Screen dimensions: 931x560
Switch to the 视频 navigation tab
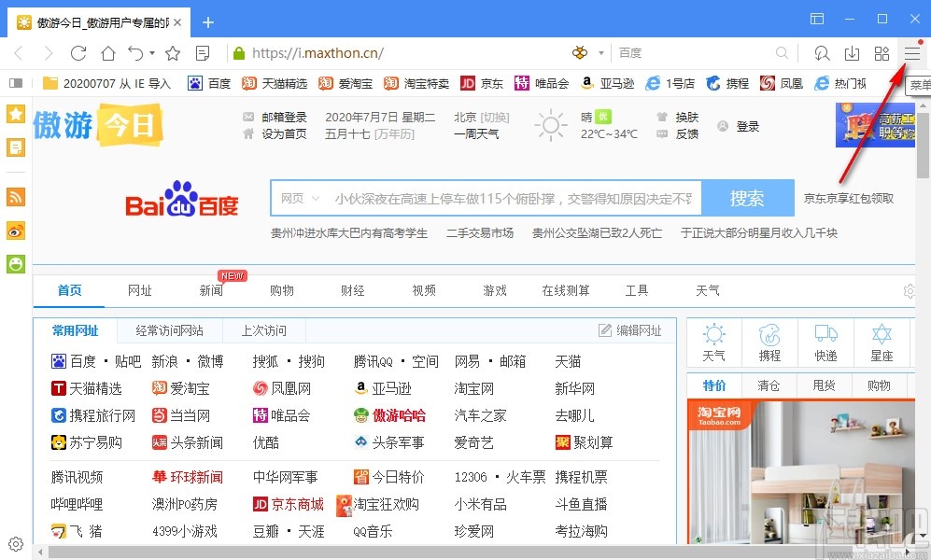coord(424,290)
